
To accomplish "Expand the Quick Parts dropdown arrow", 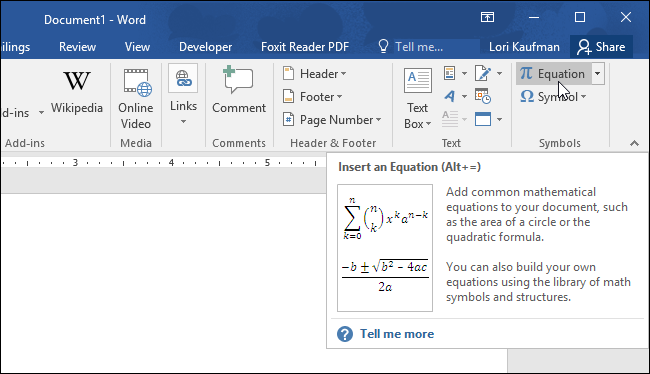I will [464, 73].
